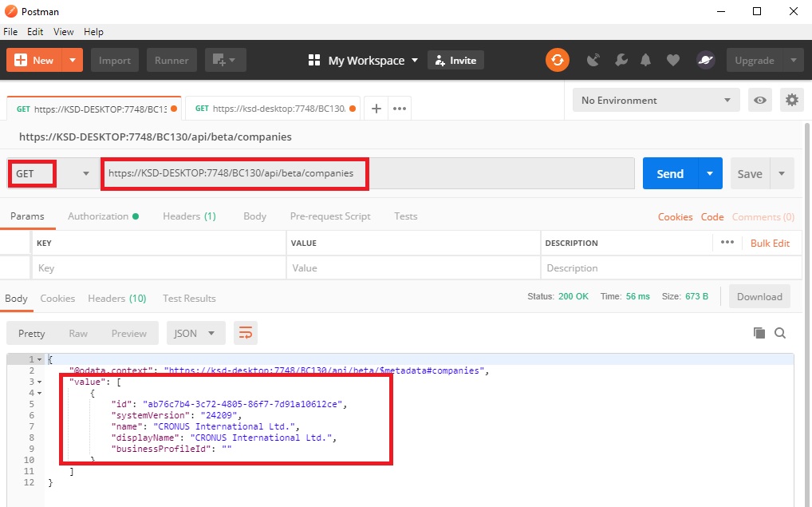The width and height of the screenshot is (812, 507).
Task: Expand the No Environment dropdown
Action: (655, 100)
